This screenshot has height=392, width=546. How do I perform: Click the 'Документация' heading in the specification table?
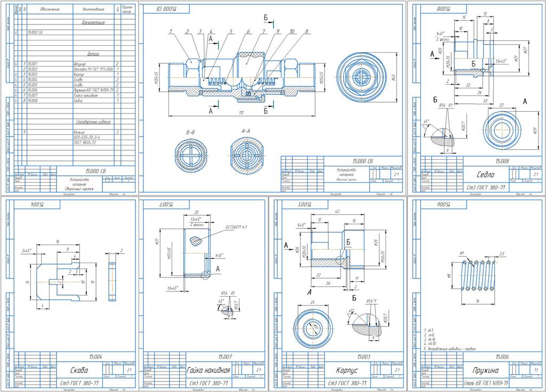pyautogui.click(x=93, y=22)
